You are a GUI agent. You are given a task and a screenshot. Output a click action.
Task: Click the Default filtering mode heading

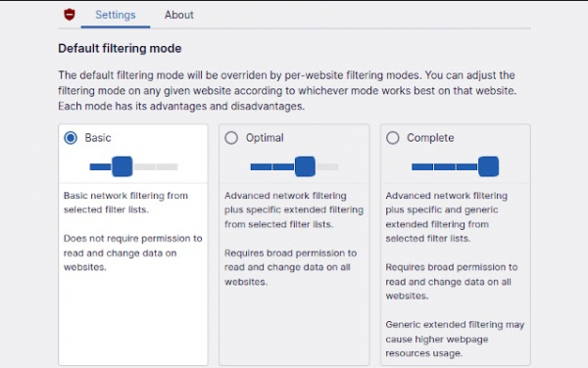pos(120,48)
